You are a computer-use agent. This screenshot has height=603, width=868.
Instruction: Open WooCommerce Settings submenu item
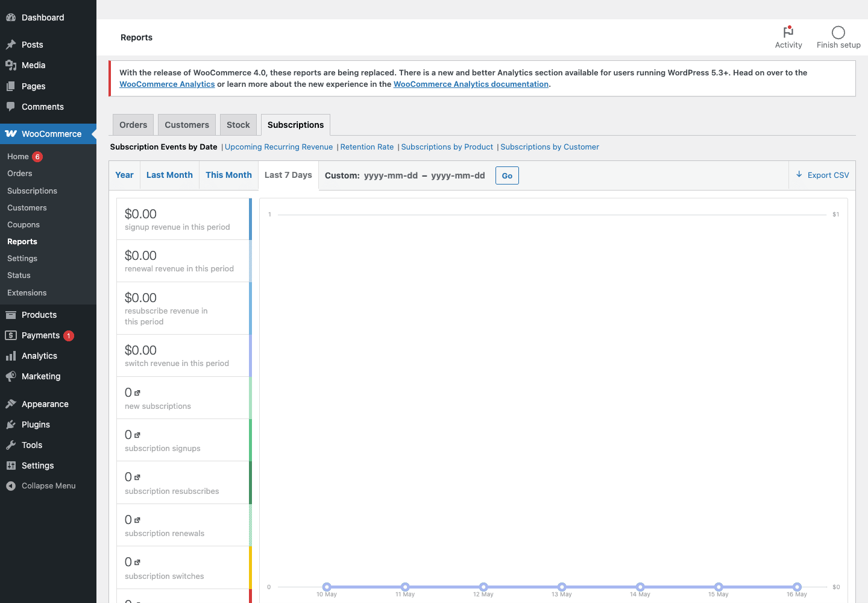(x=22, y=259)
